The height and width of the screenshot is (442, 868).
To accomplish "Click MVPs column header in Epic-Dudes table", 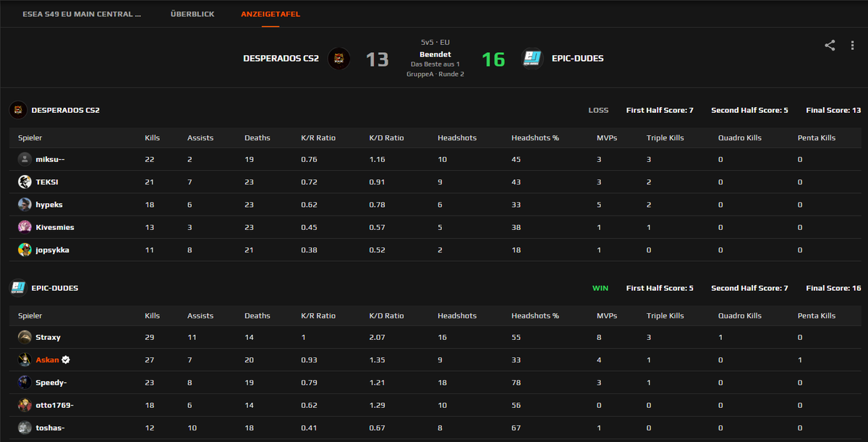I will (x=607, y=315).
